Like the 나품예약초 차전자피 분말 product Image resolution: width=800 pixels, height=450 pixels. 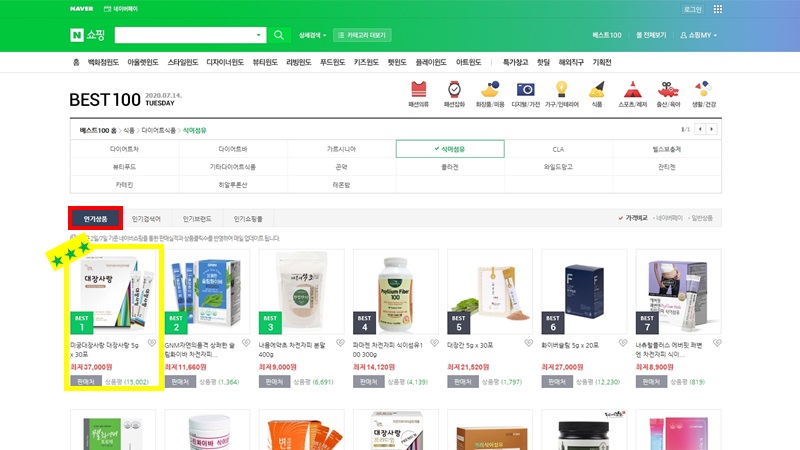tap(340, 343)
